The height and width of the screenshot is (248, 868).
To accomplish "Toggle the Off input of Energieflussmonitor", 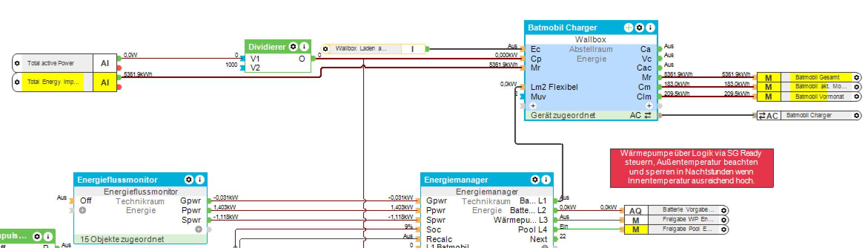I will [86, 201].
